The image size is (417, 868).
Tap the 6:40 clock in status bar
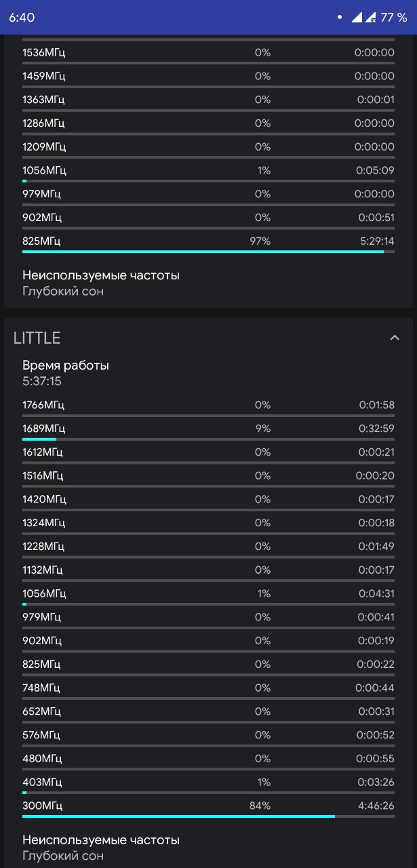[22, 18]
